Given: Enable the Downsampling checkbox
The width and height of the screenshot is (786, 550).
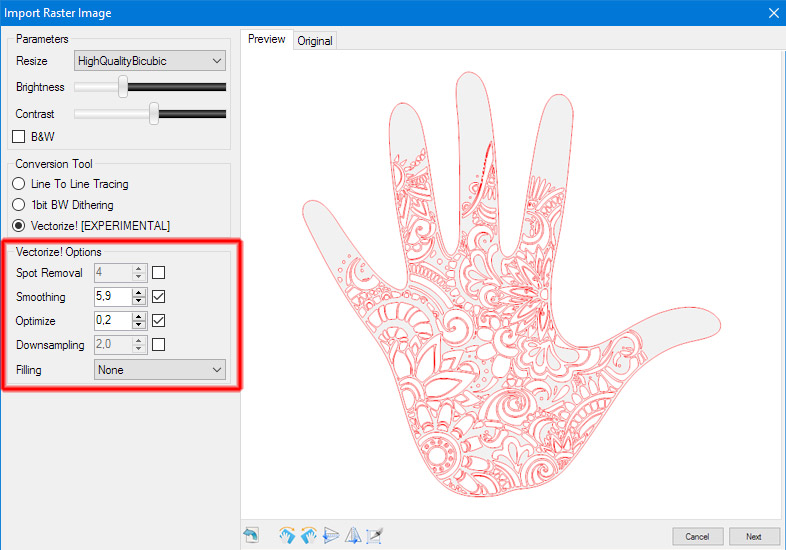Looking at the screenshot, I should click(x=158, y=344).
